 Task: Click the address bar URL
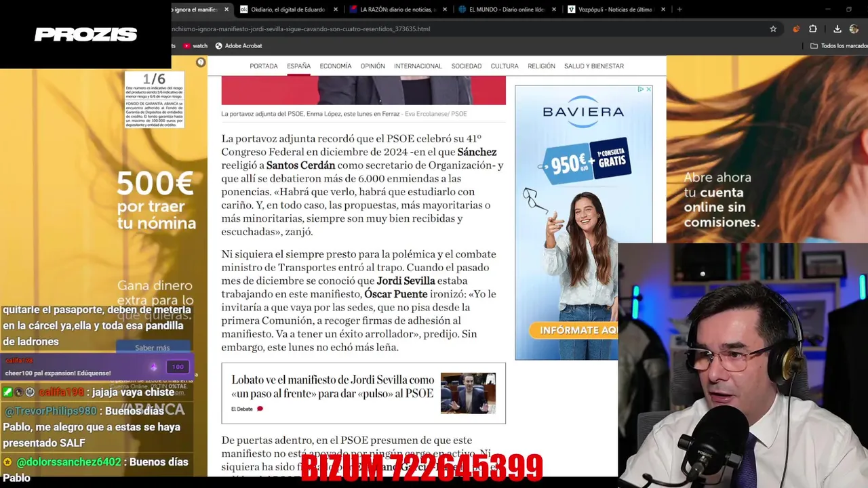(301, 29)
